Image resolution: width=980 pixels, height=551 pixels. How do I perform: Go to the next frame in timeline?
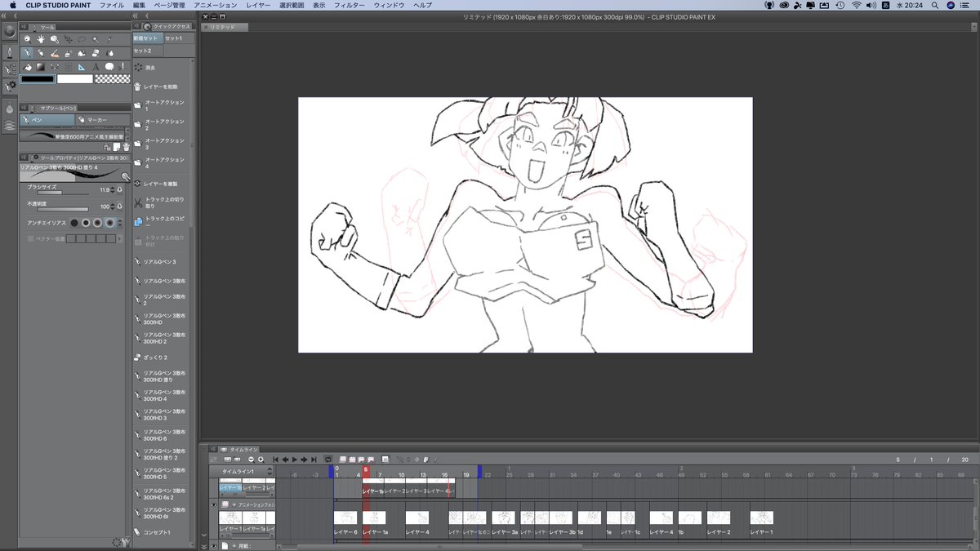(x=304, y=460)
